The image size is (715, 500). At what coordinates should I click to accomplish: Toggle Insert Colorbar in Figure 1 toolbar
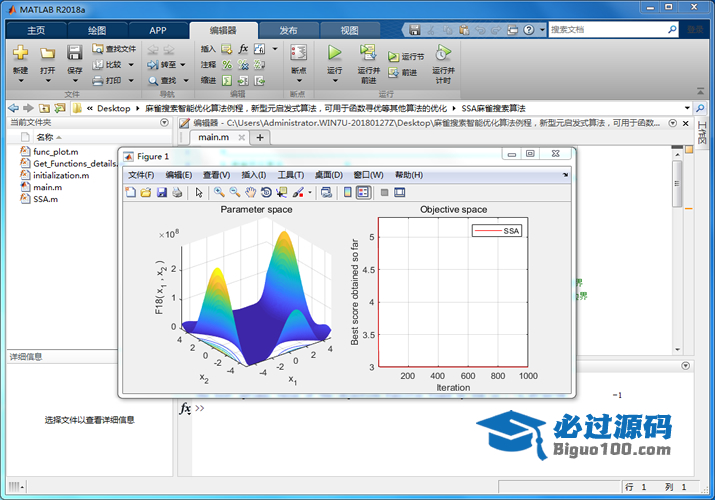click(x=347, y=192)
